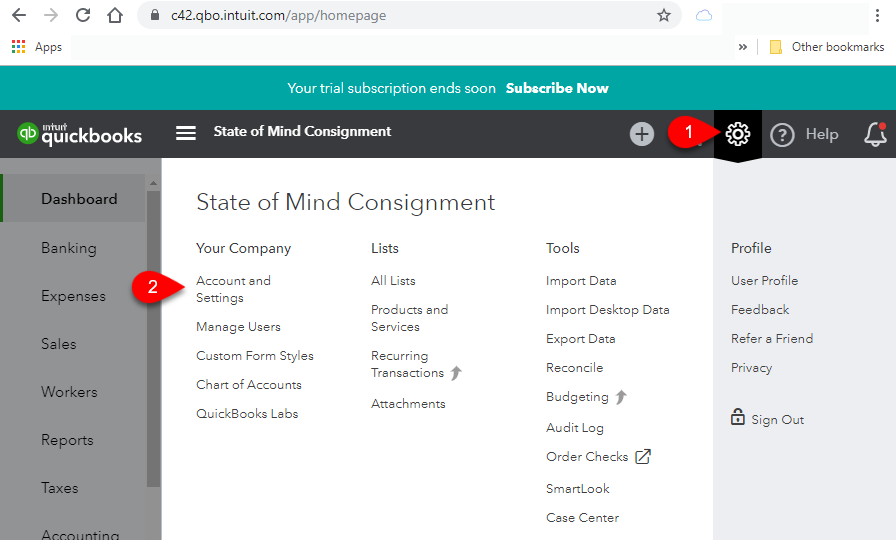Open the Chrome three-dot menu
The width and height of the screenshot is (896, 540).
877,15
